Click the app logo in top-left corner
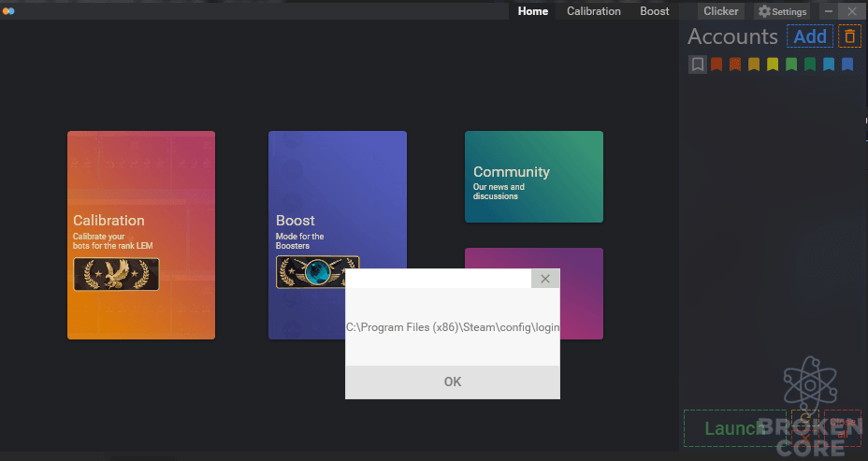Screen dimensions: 868x461 tap(8, 11)
